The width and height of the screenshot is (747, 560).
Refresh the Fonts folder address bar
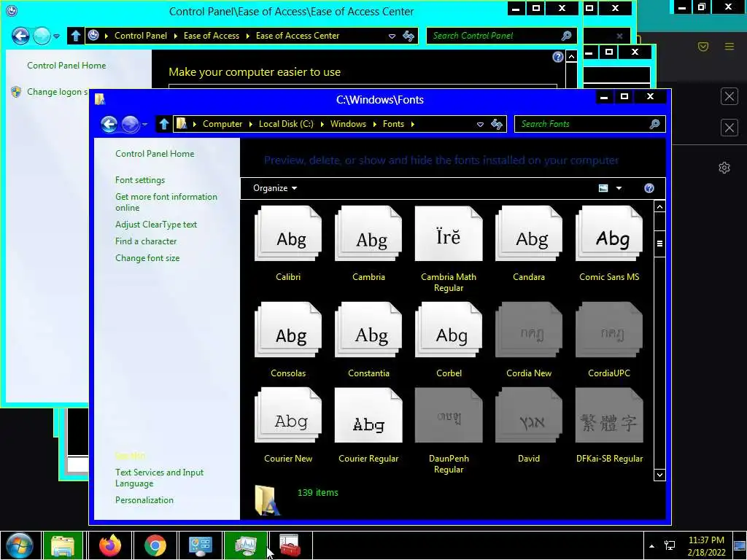(x=496, y=124)
